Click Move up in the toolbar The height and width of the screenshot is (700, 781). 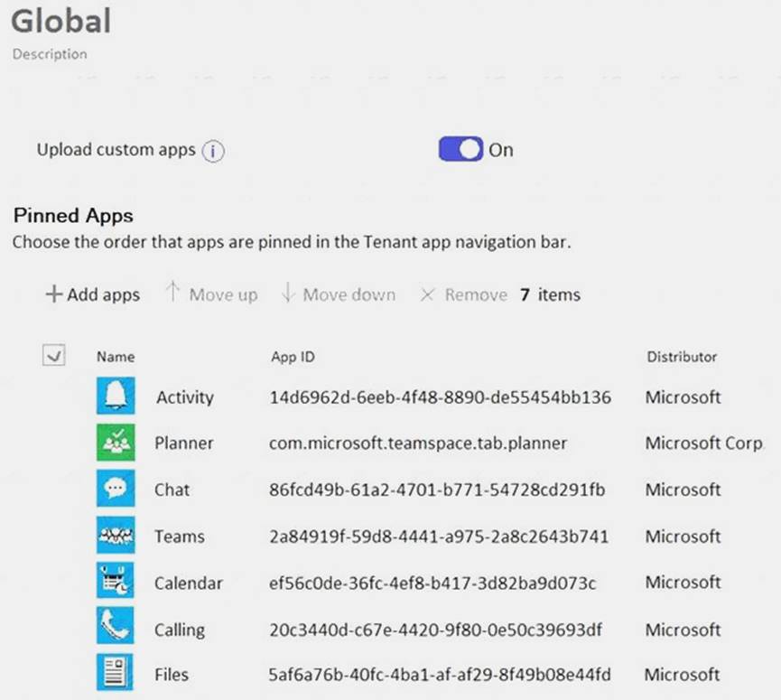[212, 294]
